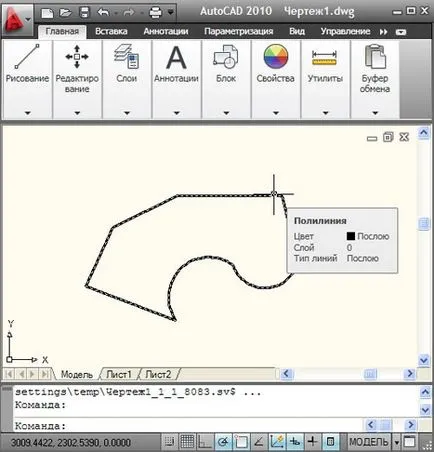The image size is (434, 452).
Task: Open the Аннотации ribbon tab
Action: [166, 31]
